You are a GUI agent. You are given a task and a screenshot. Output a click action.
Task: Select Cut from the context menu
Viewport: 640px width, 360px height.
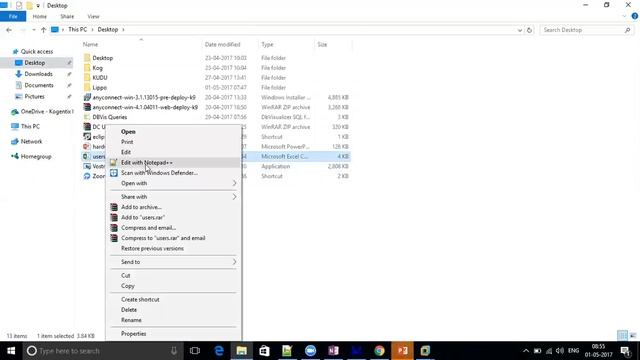(125, 276)
